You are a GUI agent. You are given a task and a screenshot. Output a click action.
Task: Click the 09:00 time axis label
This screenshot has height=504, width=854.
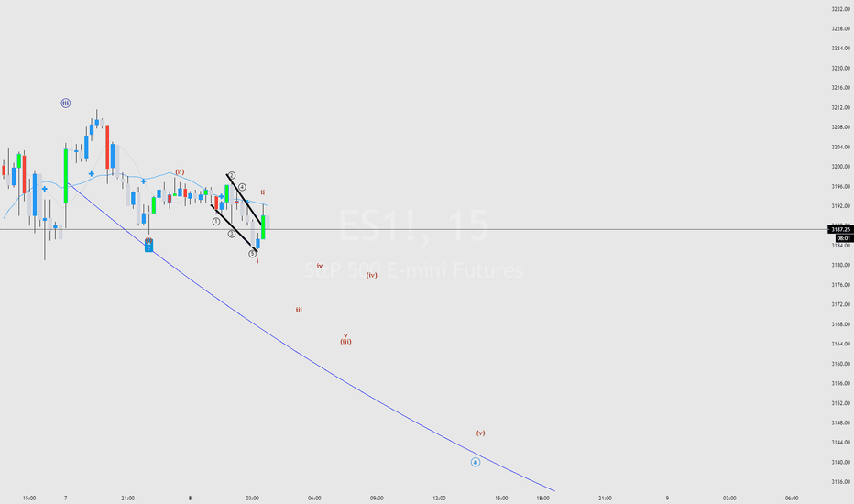[x=377, y=498]
